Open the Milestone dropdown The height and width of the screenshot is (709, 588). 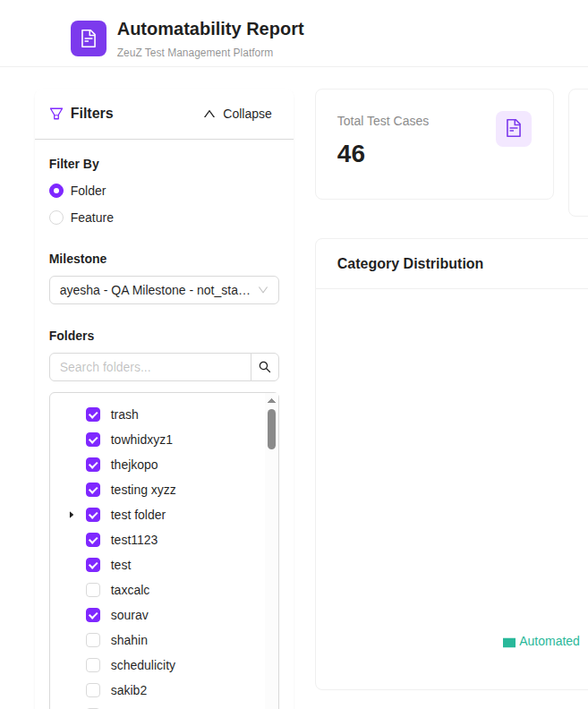[164, 290]
